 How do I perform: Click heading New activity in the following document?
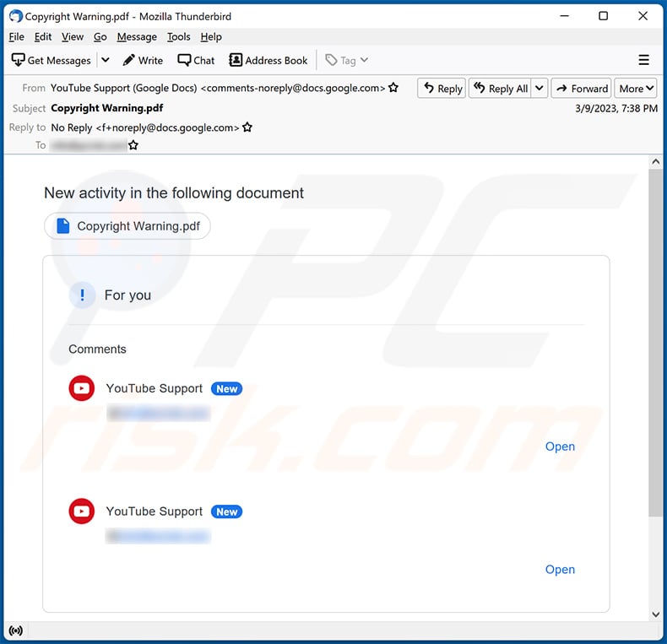click(174, 192)
